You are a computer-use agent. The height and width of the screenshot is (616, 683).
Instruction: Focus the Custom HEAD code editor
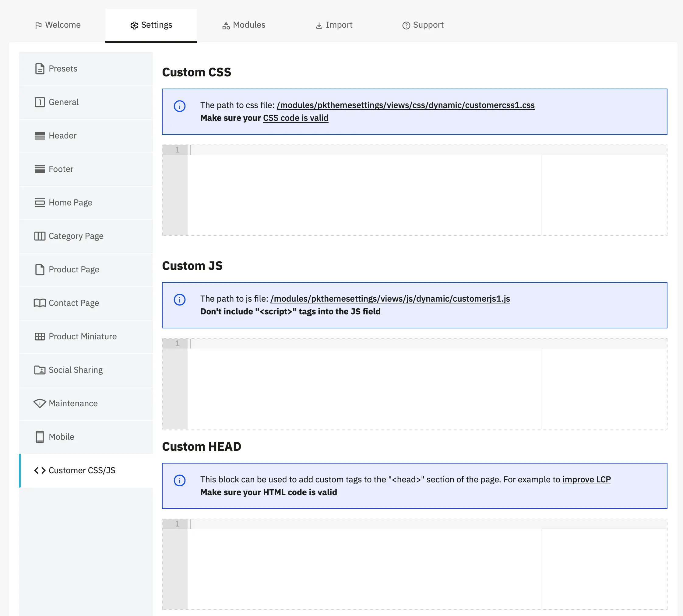(x=414, y=564)
